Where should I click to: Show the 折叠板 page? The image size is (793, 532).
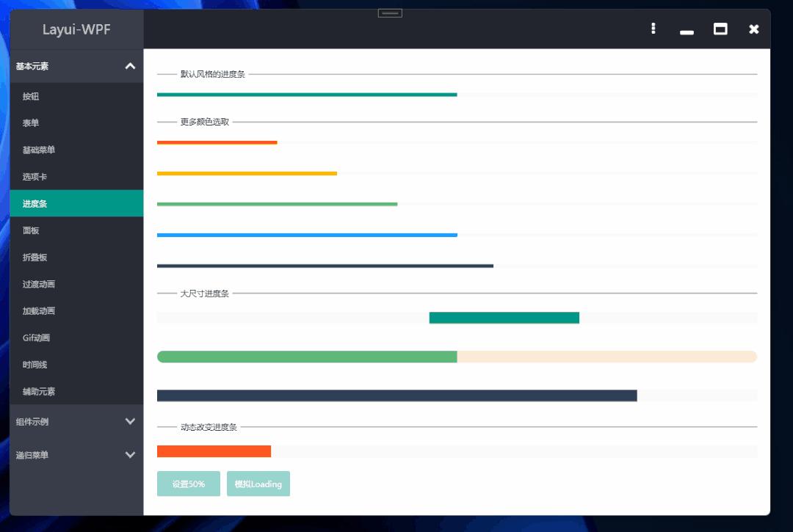point(76,257)
